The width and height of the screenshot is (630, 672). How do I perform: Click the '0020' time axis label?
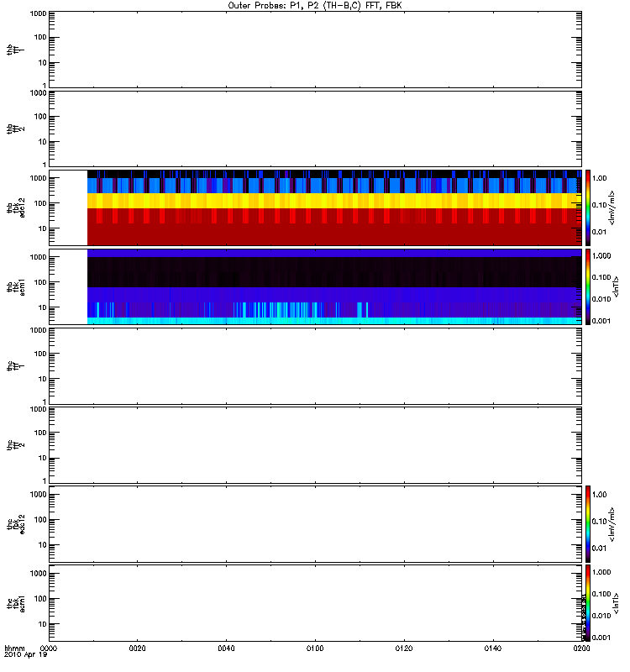click(x=137, y=648)
